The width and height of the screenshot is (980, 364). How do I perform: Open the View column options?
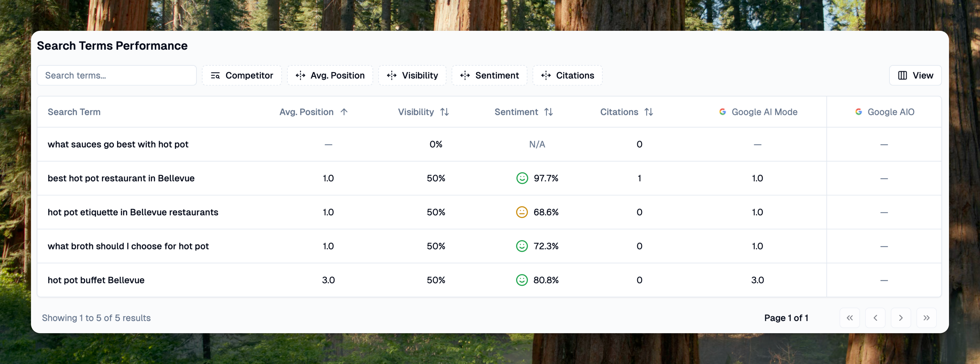click(x=915, y=75)
